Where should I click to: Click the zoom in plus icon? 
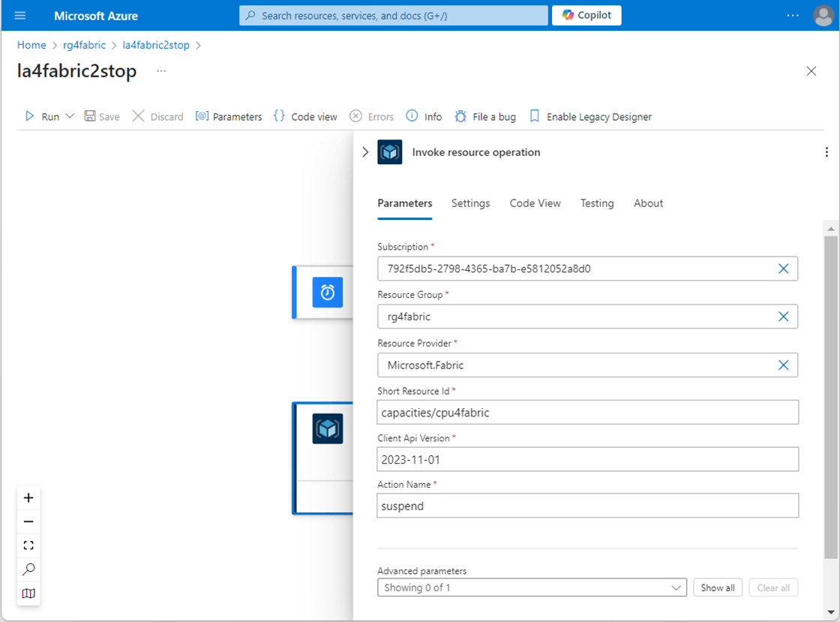28,498
